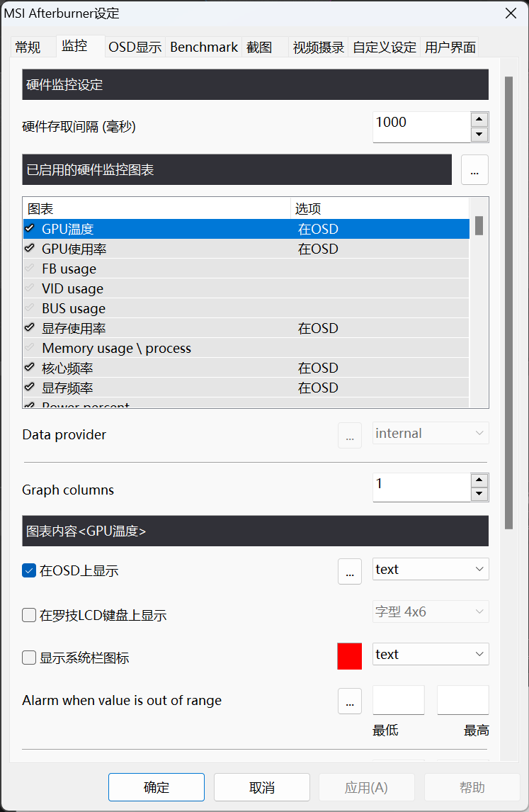529x812 pixels.
Task: Open the 用户界面 tab
Action: pos(450,47)
